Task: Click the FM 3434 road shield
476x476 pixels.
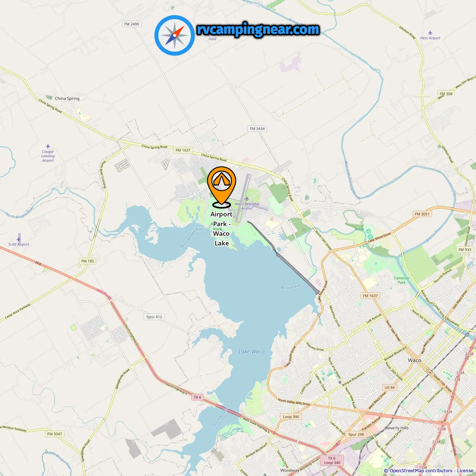Action: 257,129
